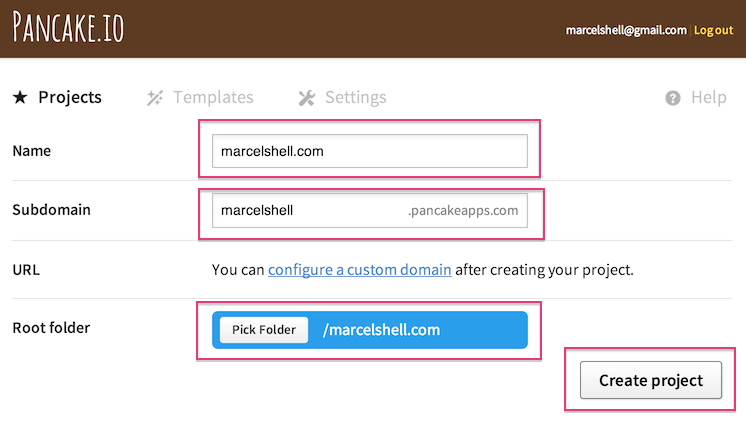Click the magic wand Templates icon
Image resolution: width=746 pixels, height=426 pixels.
pos(155,97)
